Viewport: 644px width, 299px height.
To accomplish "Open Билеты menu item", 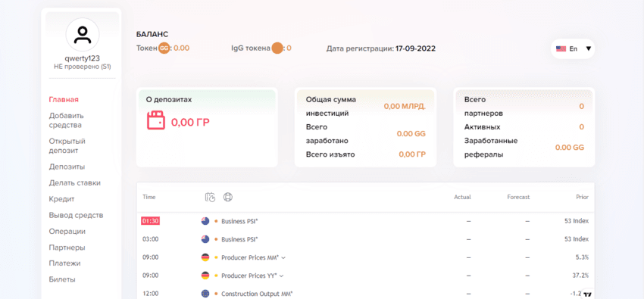I will click(62, 280).
